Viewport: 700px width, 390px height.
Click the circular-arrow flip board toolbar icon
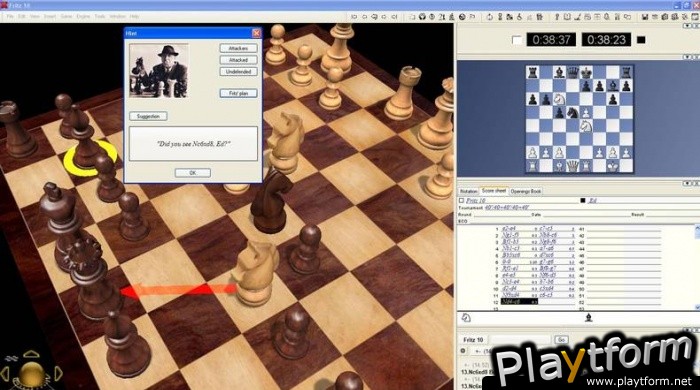point(490,17)
